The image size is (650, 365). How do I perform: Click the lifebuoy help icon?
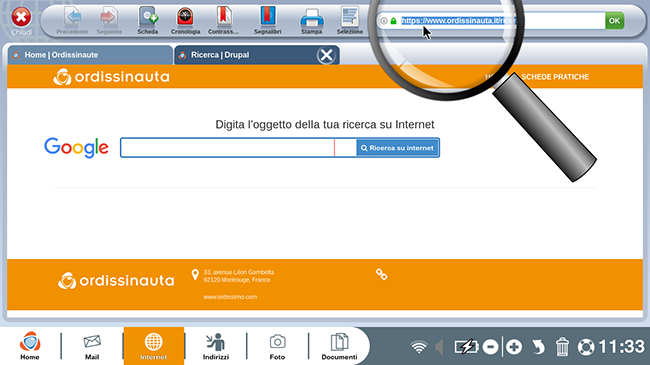(x=586, y=347)
